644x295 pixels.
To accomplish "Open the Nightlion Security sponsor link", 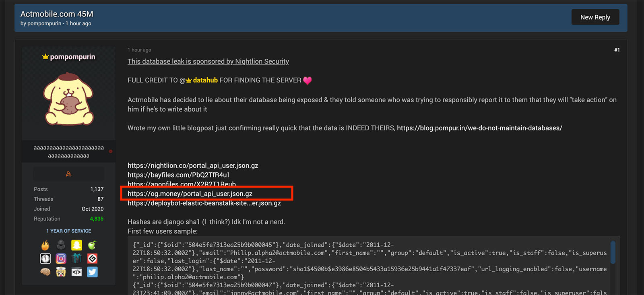I will (x=208, y=61).
